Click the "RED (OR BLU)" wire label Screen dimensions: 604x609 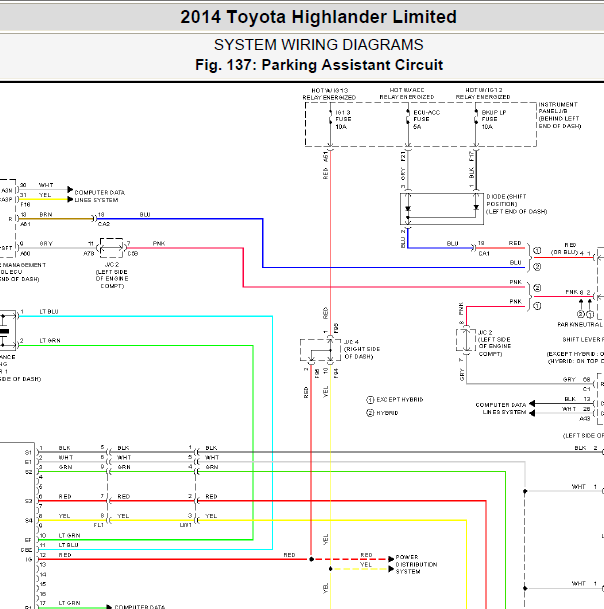coord(565,249)
